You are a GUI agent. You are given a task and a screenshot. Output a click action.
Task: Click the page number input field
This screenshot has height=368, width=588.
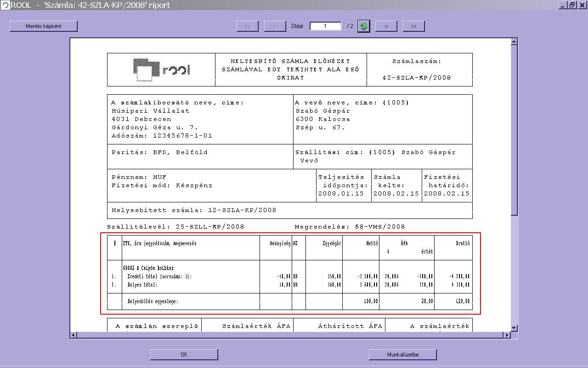[325, 26]
